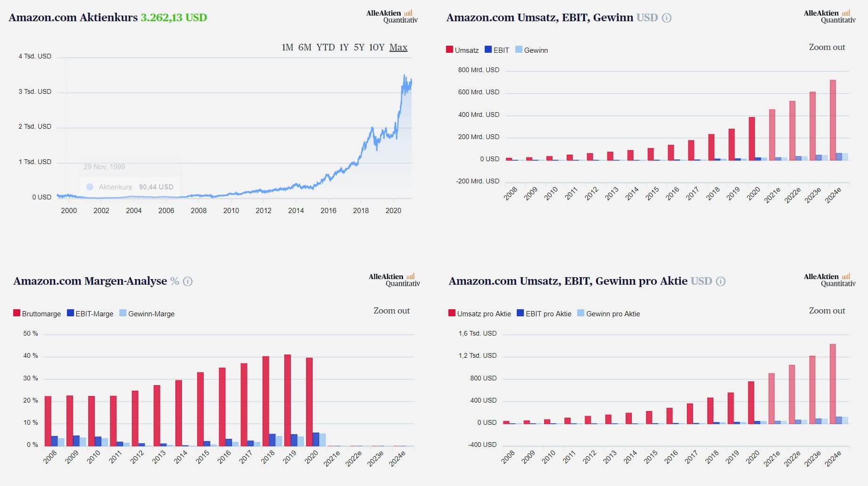Screen dimensions: 868x486
Task: Click the tooltip date 29 Nov, 1999
Action: click(x=105, y=167)
